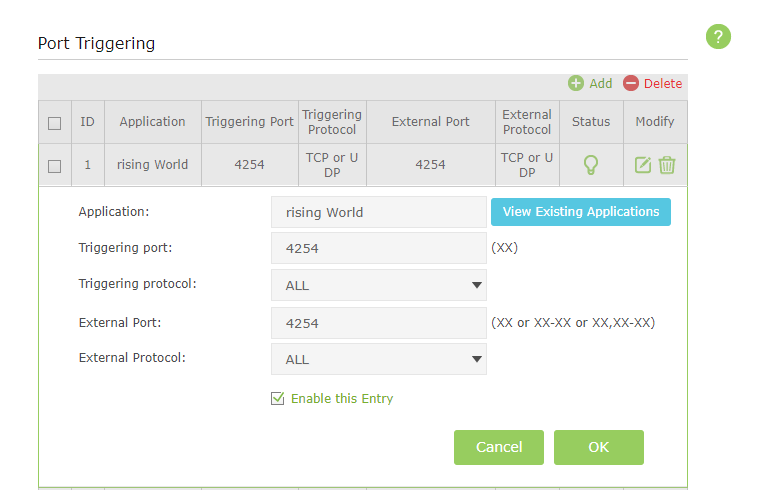Screen dimensions: 764x490
Task: Select all entries with header checkbox
Action: (55, 123)
